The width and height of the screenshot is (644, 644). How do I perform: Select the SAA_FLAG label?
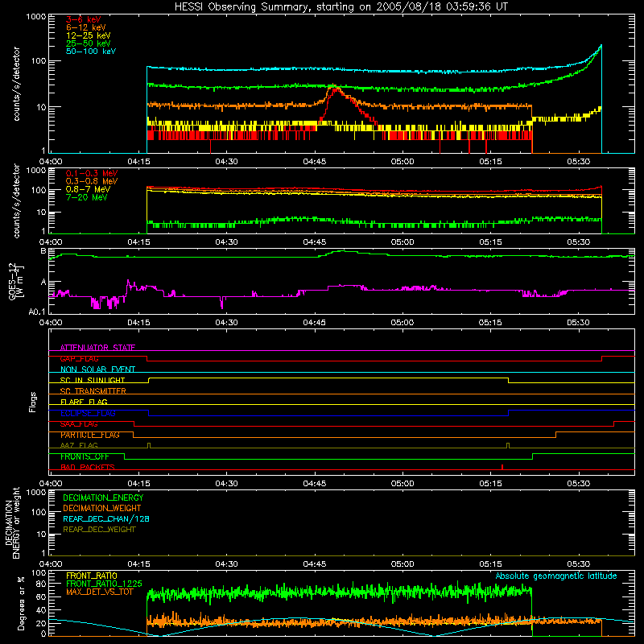coord(79,424)
